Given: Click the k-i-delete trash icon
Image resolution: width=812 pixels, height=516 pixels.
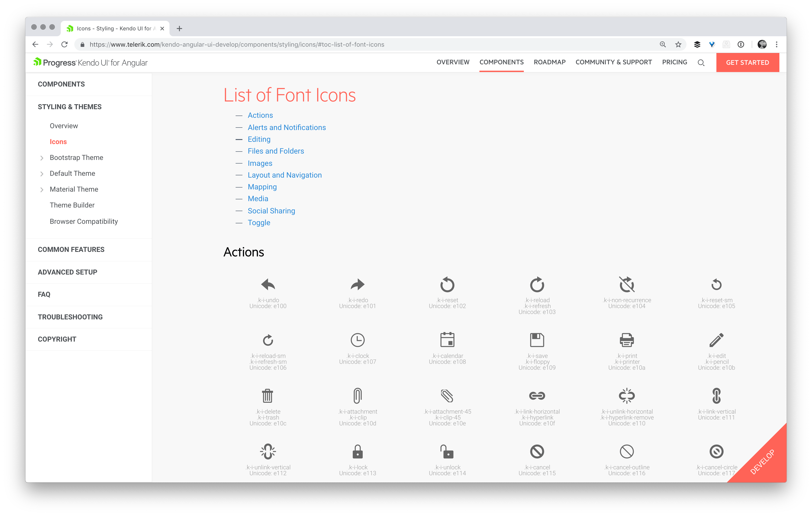Looking at the screenshot, I should point(267,396).
